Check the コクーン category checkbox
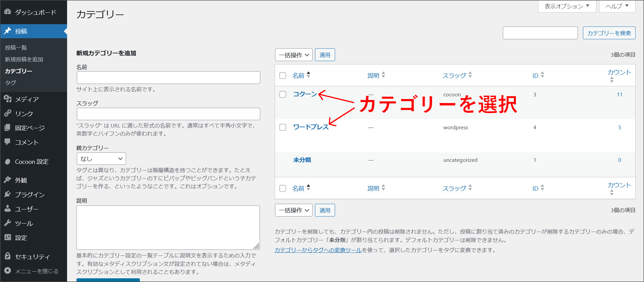This screenshot has width=644, height=282. (283, 94)
